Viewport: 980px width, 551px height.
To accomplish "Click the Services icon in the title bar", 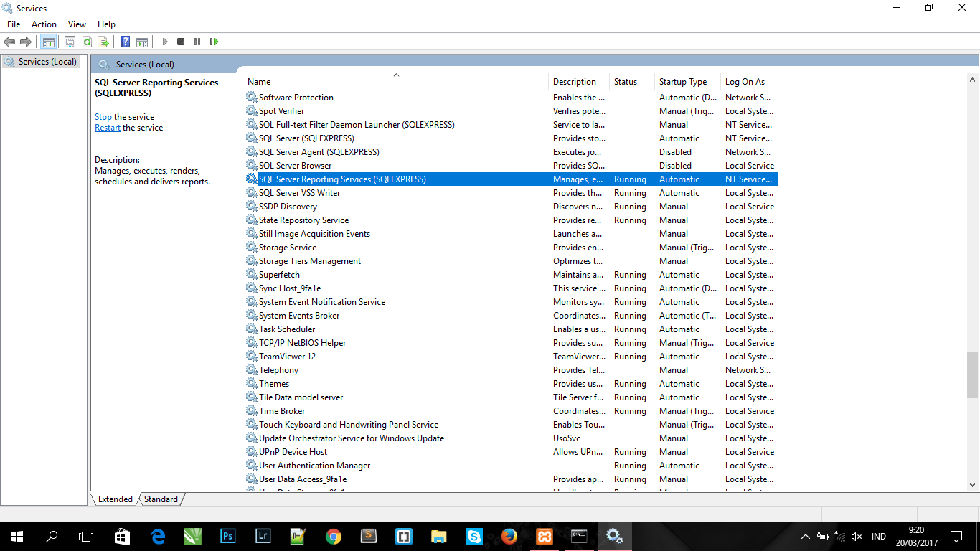I will pyautogui.click(x=8, y=8).
